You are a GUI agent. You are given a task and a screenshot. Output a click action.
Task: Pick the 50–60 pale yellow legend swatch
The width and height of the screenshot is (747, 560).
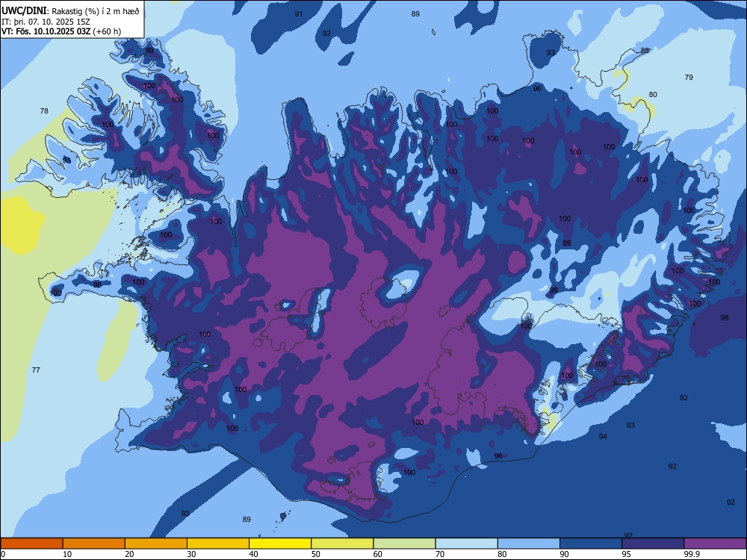pyautogui.click(x=343, y=544)
